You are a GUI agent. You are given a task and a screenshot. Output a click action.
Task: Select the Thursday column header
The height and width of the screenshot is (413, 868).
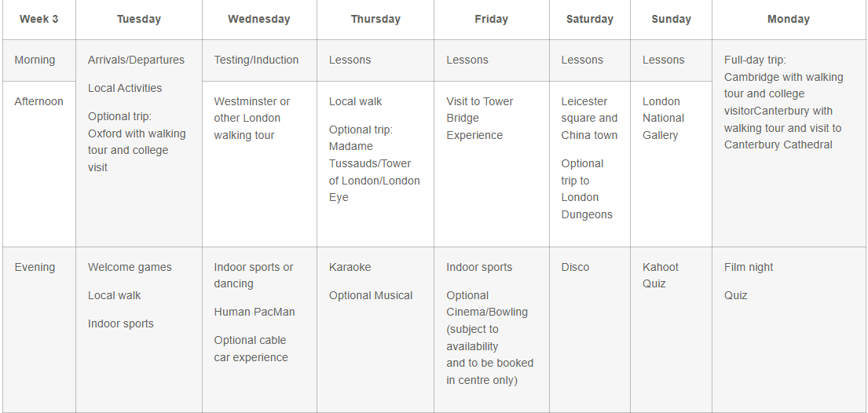(x=375, y=19)
